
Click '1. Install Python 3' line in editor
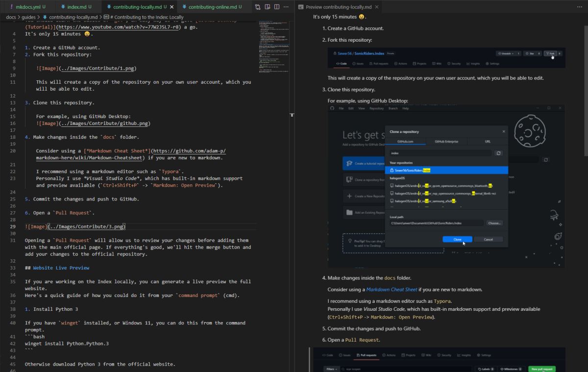tap(51, 309)
